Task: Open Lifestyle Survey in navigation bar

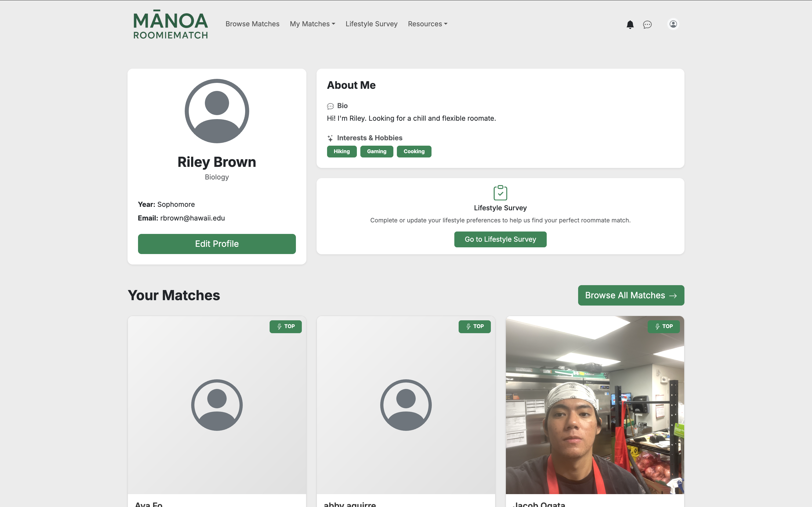Action: (371, 24)
